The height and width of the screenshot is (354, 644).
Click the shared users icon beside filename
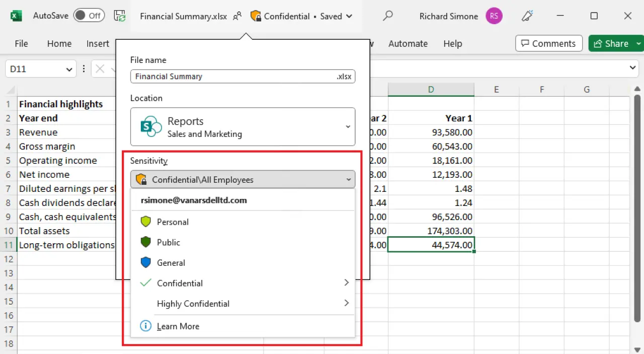click(x=237, y=16)
